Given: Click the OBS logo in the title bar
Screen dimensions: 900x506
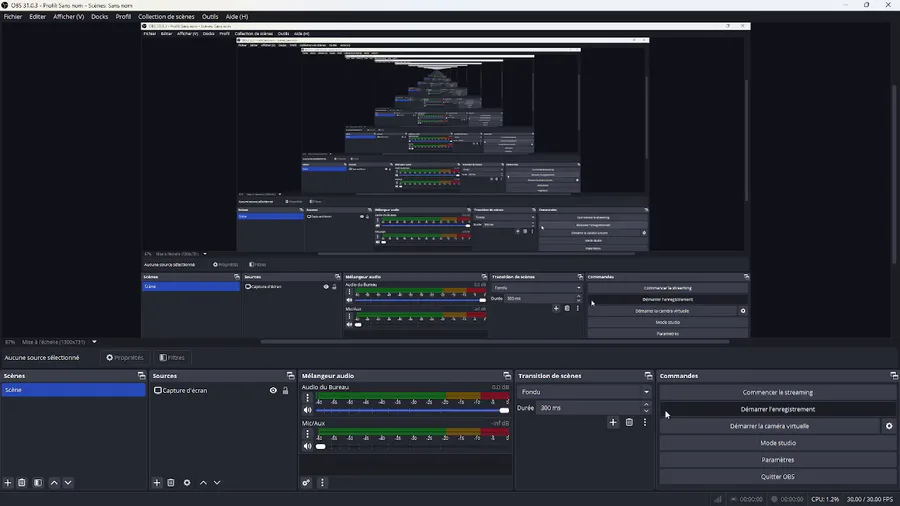Looking at the screenshot, I should [x=5, y=5].
